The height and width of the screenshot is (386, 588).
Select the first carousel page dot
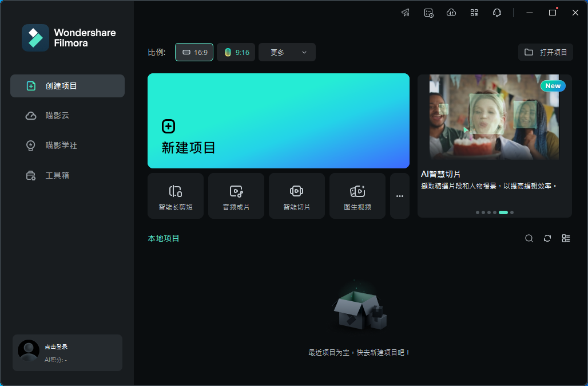(478, 212)
